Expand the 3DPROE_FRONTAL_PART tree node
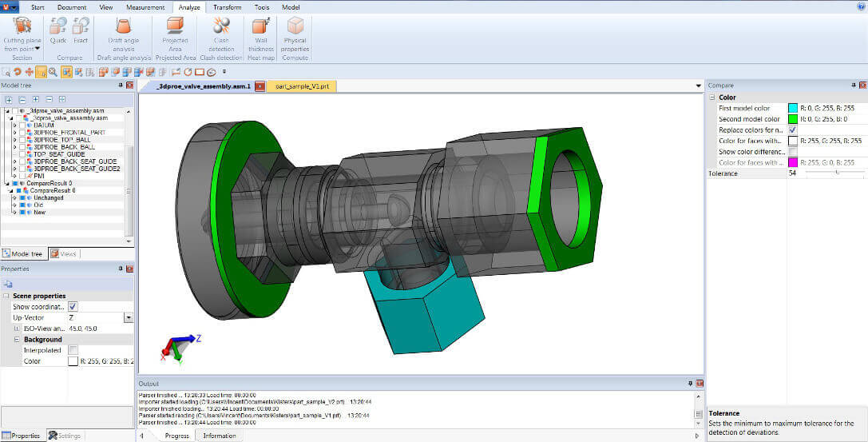The width and height of the screenshot is (868, 442). pos(14,132)
